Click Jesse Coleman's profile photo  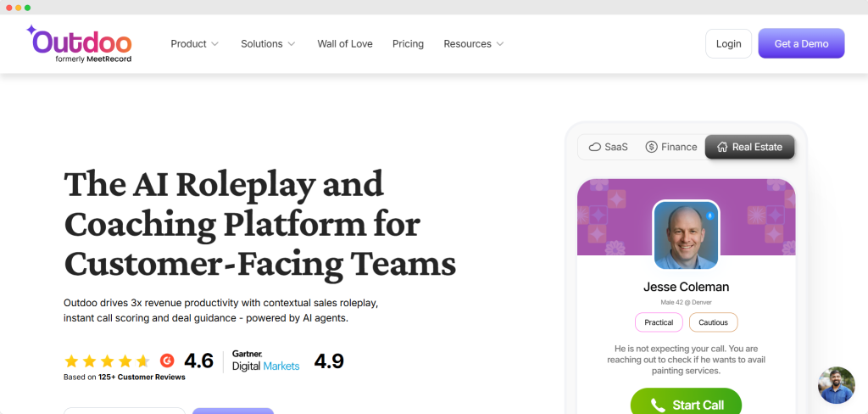tap(686, 235)
